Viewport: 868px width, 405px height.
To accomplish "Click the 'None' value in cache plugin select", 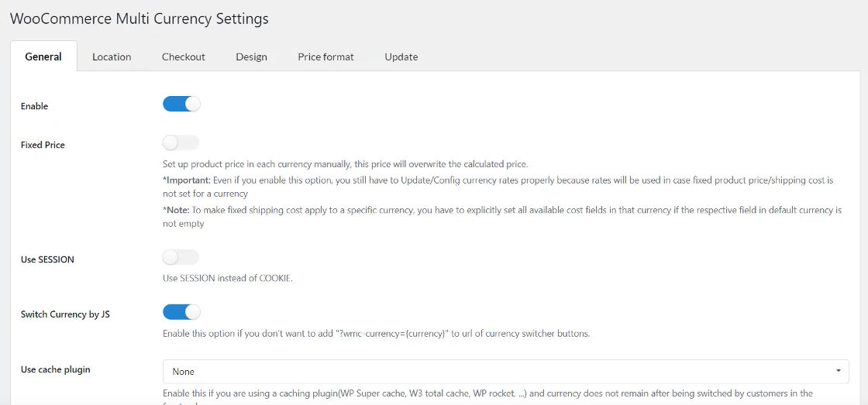I will 184,372.
